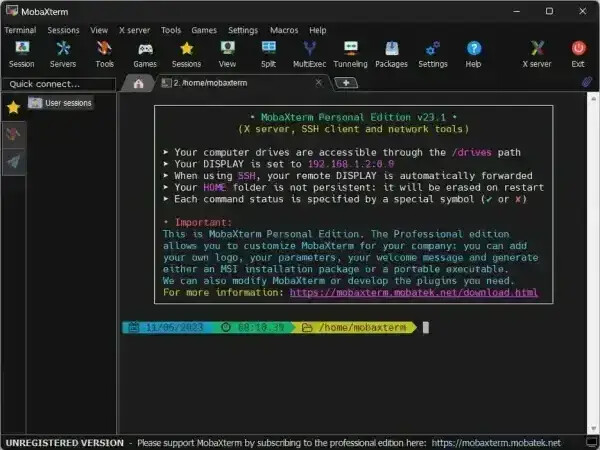
Task: Open the View menu in the menu bar
Action: coord(99,30)
